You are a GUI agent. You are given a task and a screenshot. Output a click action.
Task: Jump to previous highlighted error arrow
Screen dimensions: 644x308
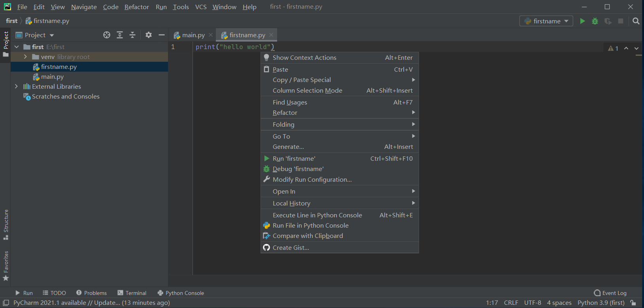626,48
